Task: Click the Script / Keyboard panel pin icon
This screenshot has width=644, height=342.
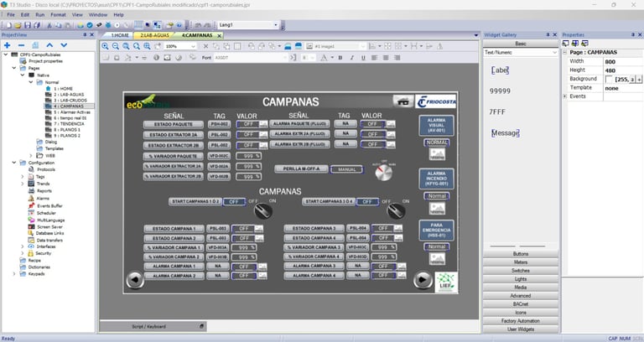Action: point(201,326)
